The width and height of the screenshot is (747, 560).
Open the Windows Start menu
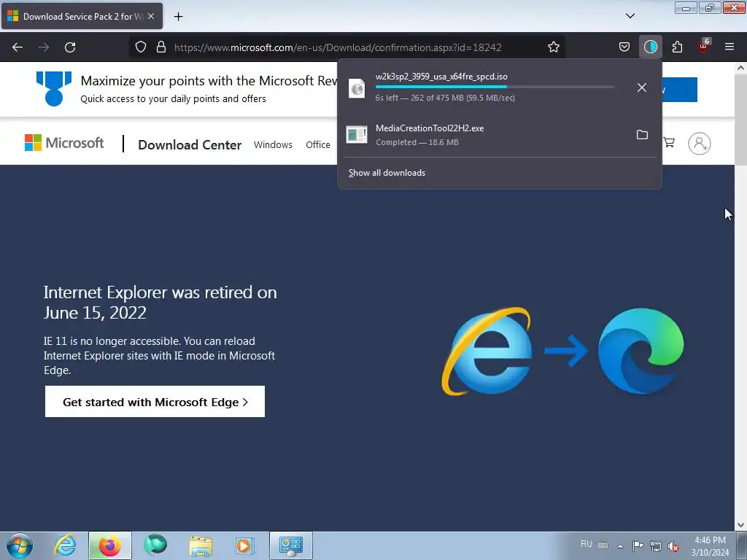(x=20, y=545)
